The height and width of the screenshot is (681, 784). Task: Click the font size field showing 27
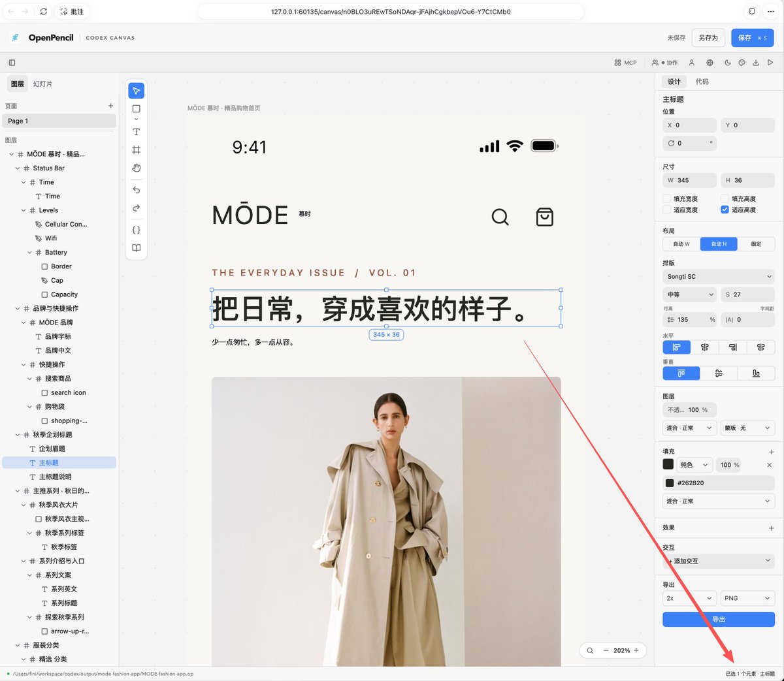pyautogui.click(x=748, y=294)
